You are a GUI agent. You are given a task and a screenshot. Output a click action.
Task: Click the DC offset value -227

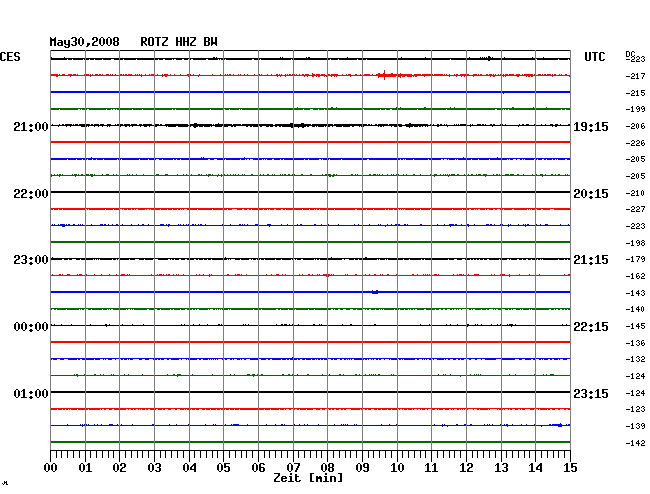635,209
